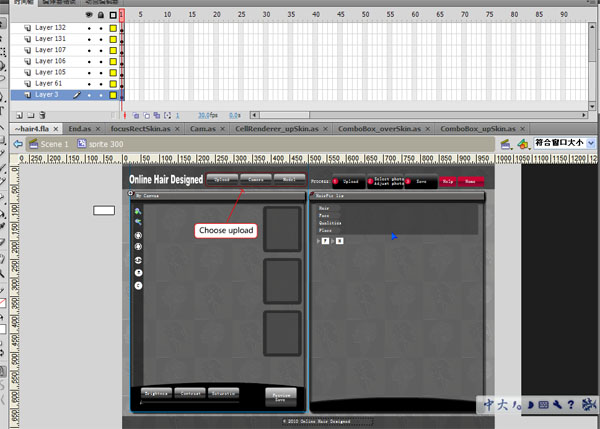600x429 pixels.
Task: Click timeline horizontal scrollbar left arrow
Action: point(254,115)
